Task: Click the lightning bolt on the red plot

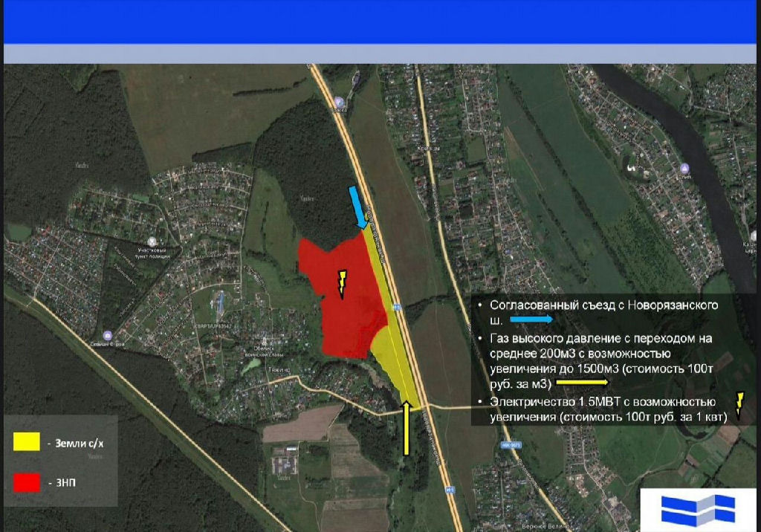Action: tap(342, 284)
